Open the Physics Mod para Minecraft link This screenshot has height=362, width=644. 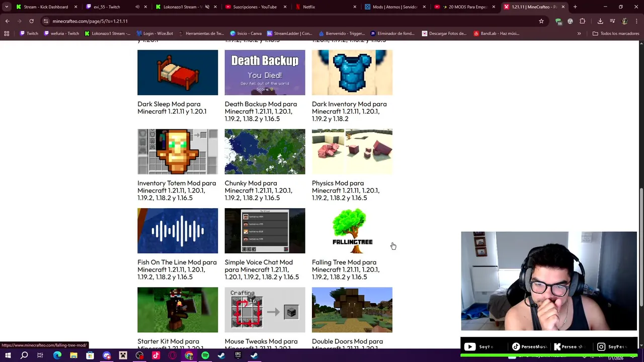point(346,191)
